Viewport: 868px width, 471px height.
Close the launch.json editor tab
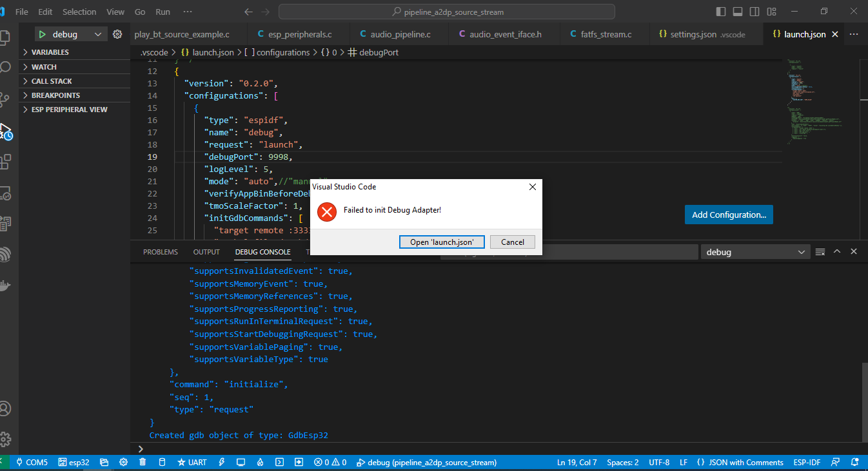pyautogui.click(x=836, y=34)
